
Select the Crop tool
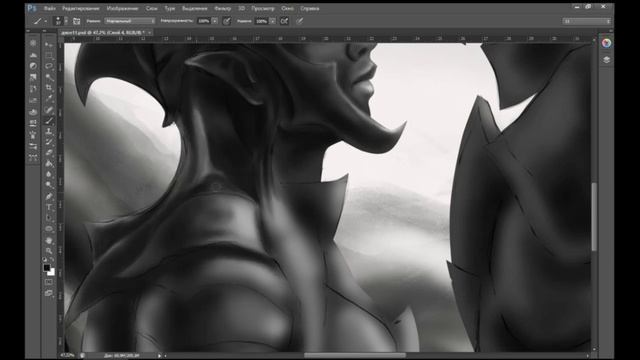click(49, 88)
